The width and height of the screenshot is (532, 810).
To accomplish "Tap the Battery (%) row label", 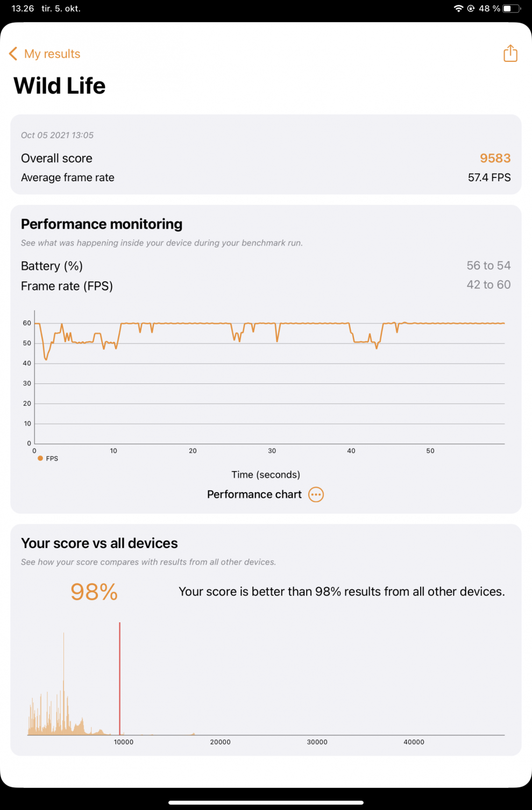I will (52, 266).
